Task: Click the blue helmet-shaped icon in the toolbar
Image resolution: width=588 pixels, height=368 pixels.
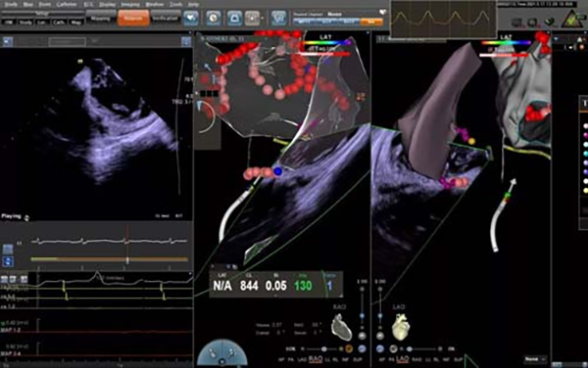Action: click(235, 18)
